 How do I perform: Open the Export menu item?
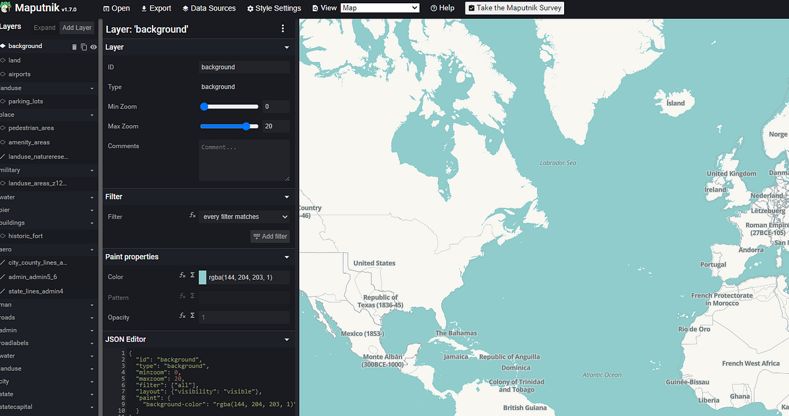[154, 8]
